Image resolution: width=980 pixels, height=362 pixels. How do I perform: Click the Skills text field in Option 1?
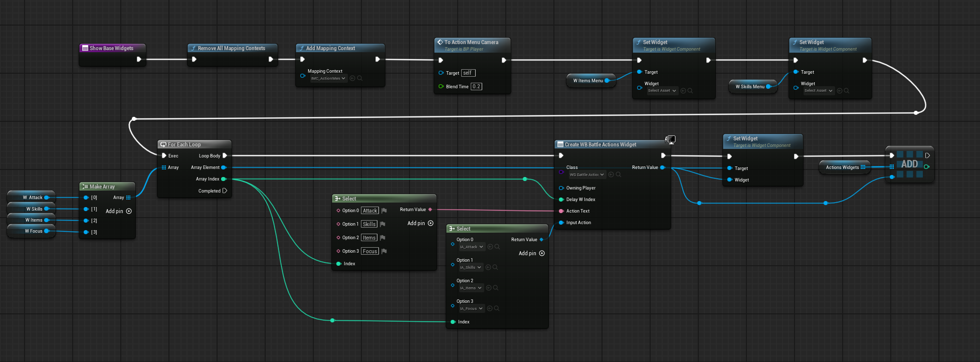tap(369, 224)
